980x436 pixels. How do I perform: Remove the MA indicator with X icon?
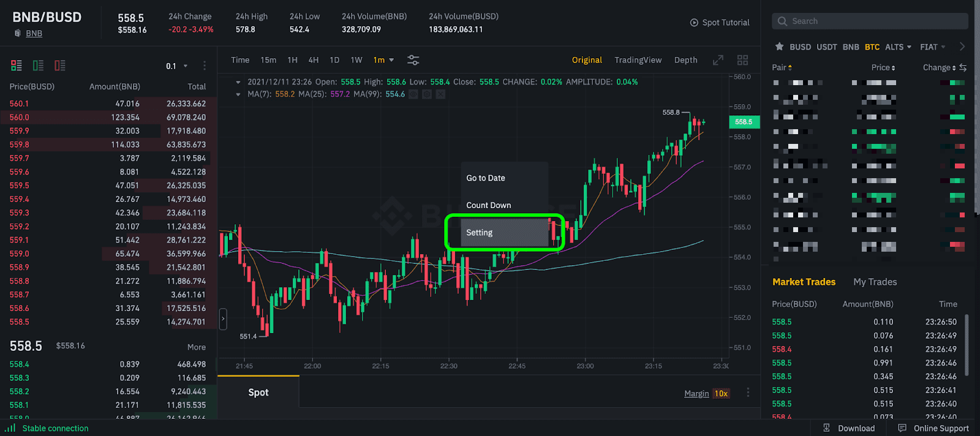[x=440, y=94]
